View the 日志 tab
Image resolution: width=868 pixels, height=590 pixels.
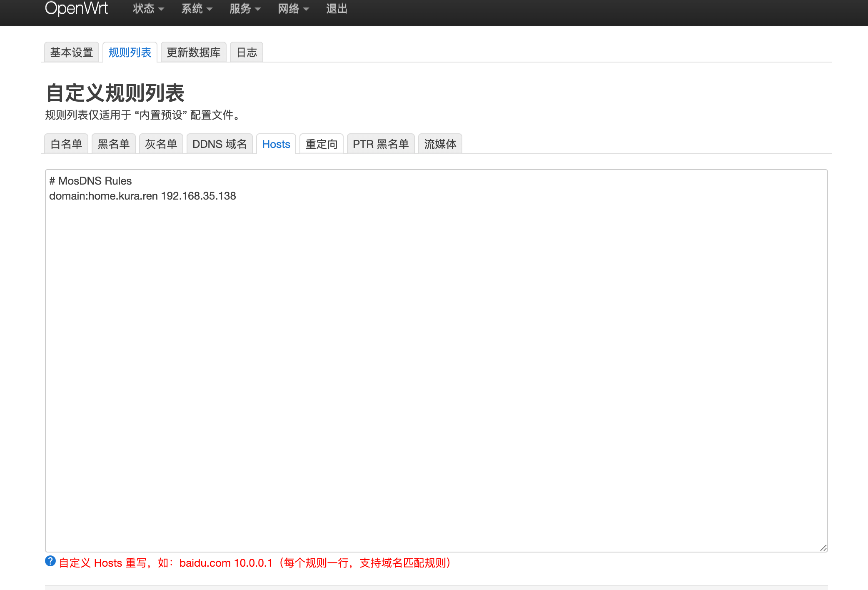coord(246,52)
